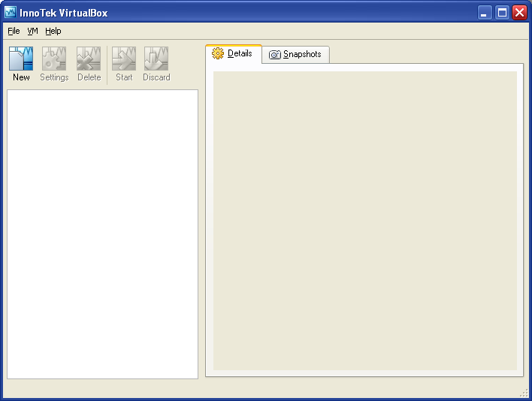Close the InnoTek VirtualBox window
532x401 pixels.
coord(519,13)
